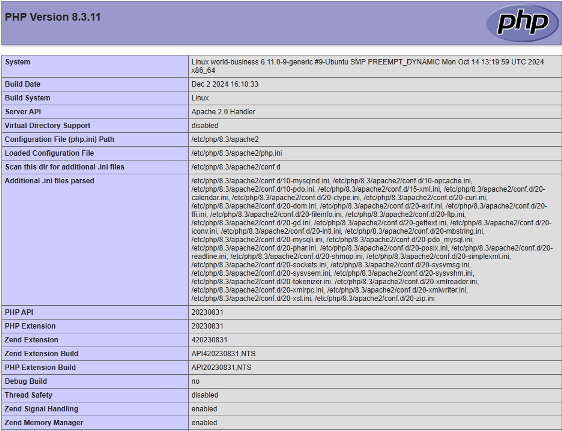562x431 pixels.
Task: Select Virtual Directory Support 'disabled' value
Action: [x=205, y=125]
